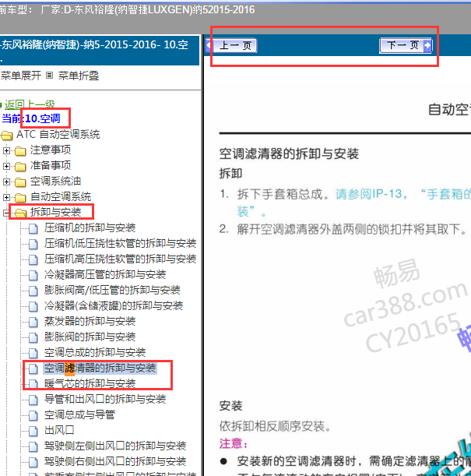471x476 pixels.
Task: Click the 空调滤清器的拆卸与安装 content heading
Action: 289,153
